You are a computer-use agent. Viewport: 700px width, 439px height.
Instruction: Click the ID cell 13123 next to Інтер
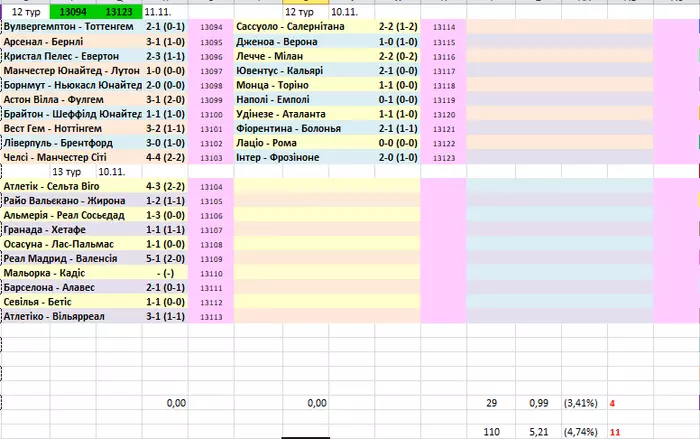444,158
